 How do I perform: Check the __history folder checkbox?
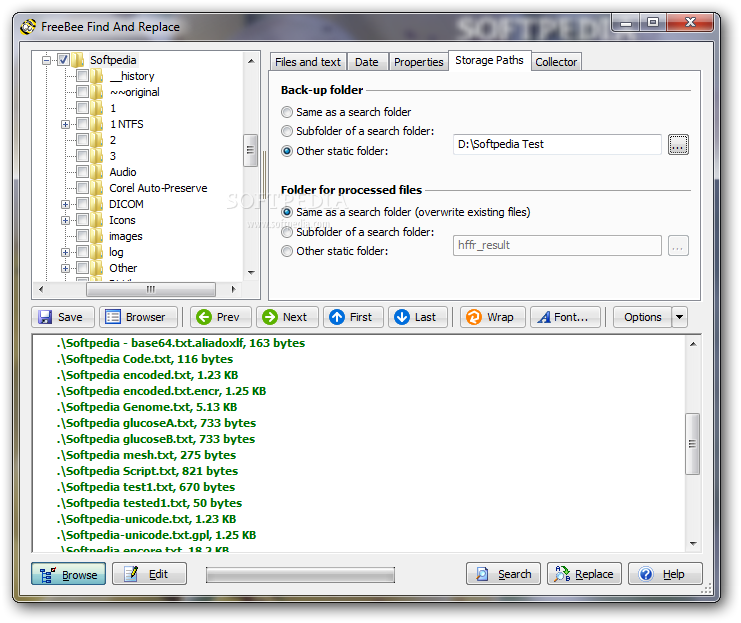pyautogui.click(x=82, y=76)
